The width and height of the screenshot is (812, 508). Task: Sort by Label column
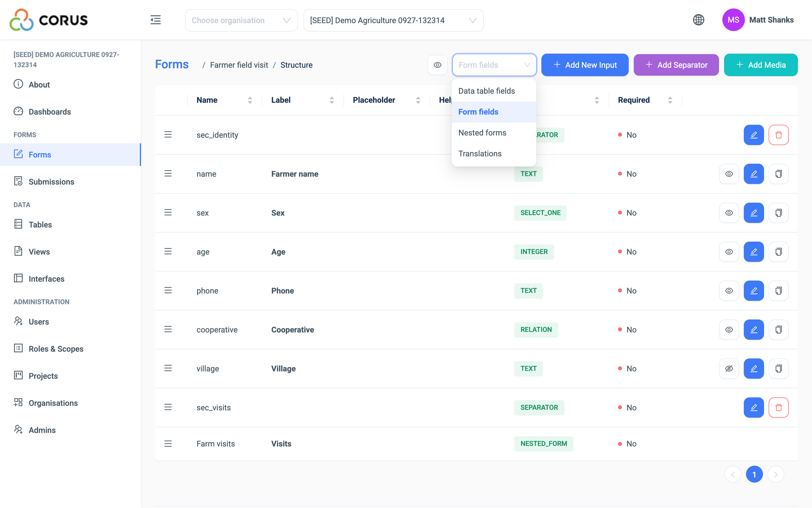click(x=332, y=100)
